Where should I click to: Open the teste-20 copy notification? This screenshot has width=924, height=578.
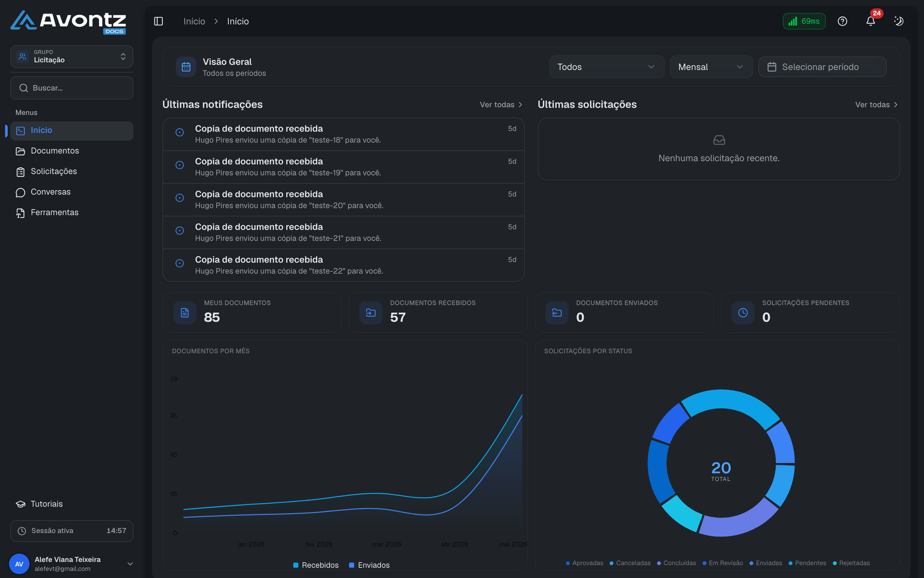344,200
